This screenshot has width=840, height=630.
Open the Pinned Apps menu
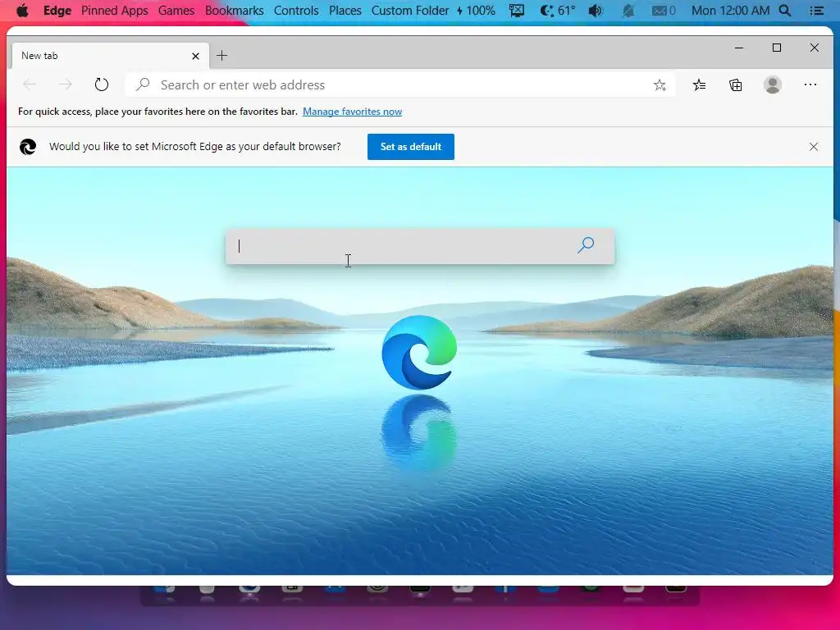(115, 10)
